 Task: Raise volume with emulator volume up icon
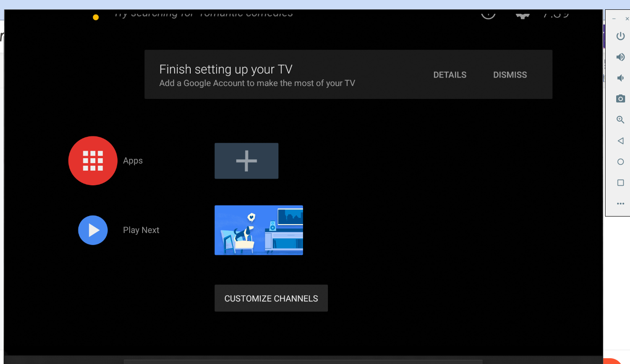pos(620,57)
